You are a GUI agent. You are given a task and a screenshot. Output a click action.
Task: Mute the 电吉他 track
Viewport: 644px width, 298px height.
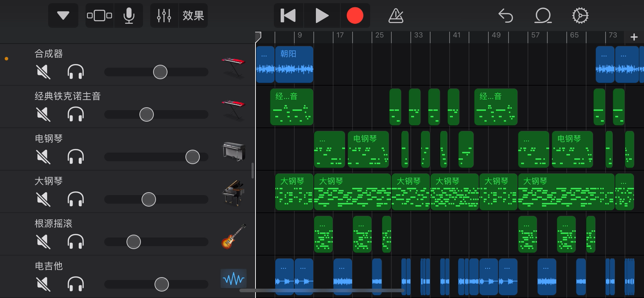pos(43,284)
